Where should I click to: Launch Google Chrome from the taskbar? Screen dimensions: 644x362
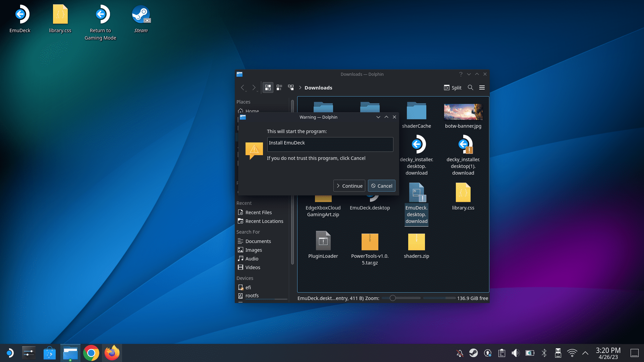(91, 353)
